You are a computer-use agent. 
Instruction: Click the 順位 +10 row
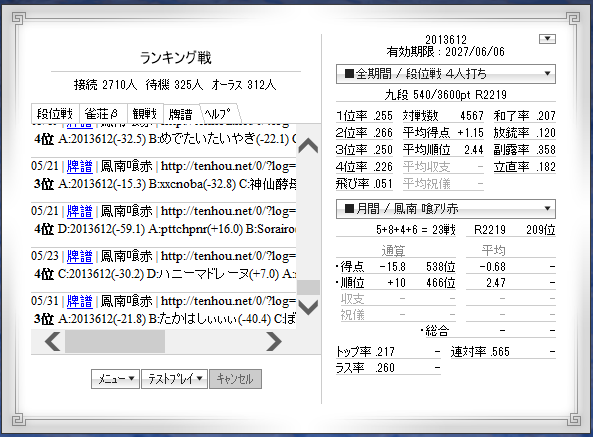(x=396, y=283)
